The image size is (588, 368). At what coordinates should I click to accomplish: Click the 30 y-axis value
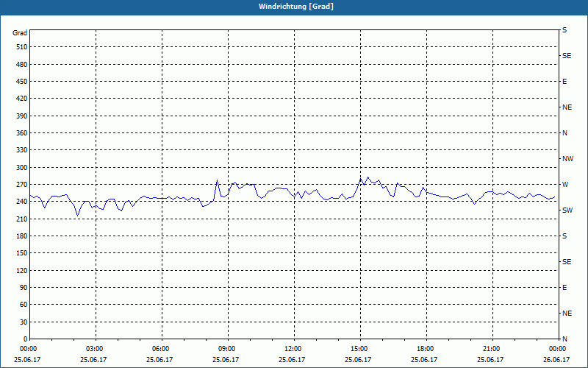point(24,322)
